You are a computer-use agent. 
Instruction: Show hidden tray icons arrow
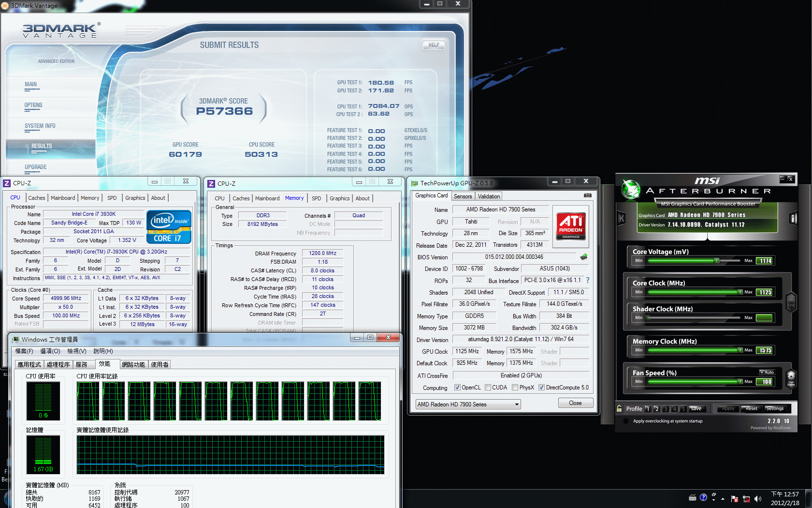point(723,498)
